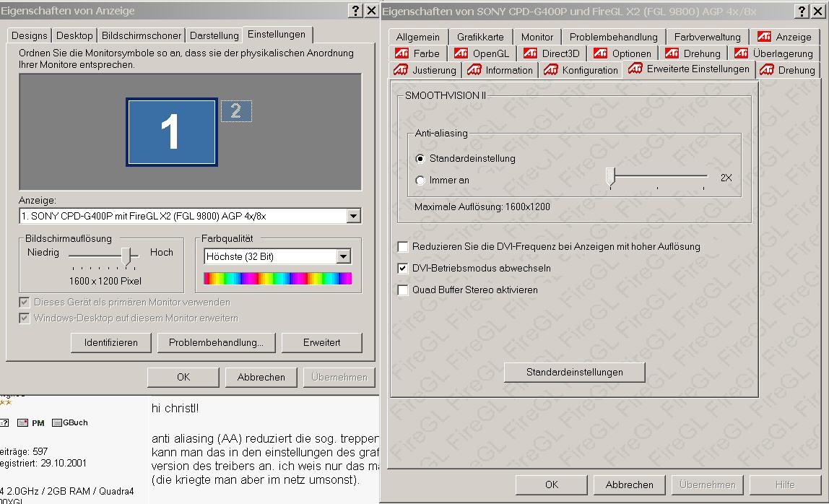
Task: Open the ATI Farbe tab
Action: click(417, 53)
